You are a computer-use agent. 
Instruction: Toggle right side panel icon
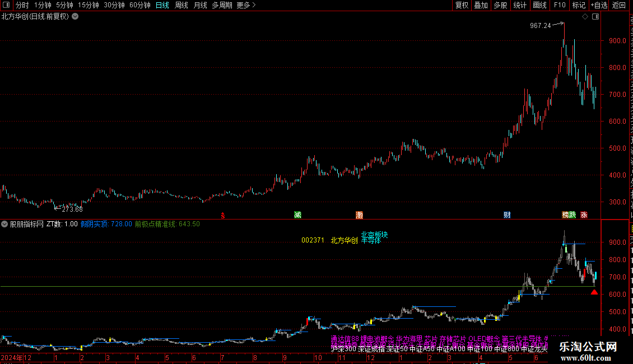pos(595,17)
